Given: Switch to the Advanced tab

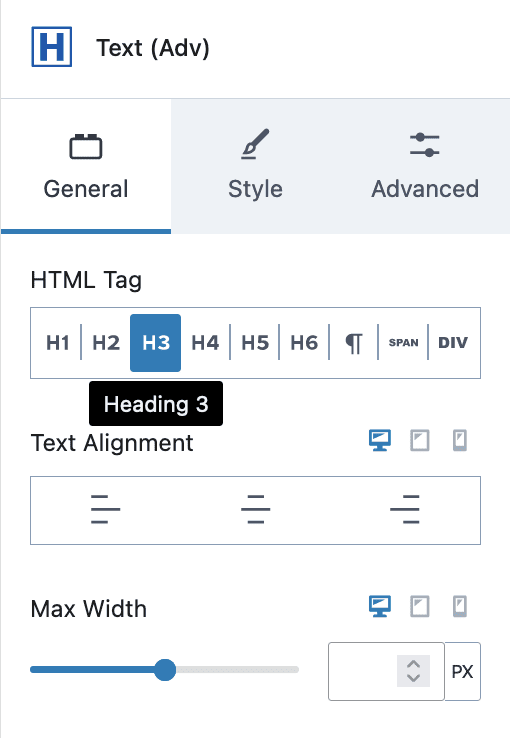Looking at the screenshot, I should 425,166.
